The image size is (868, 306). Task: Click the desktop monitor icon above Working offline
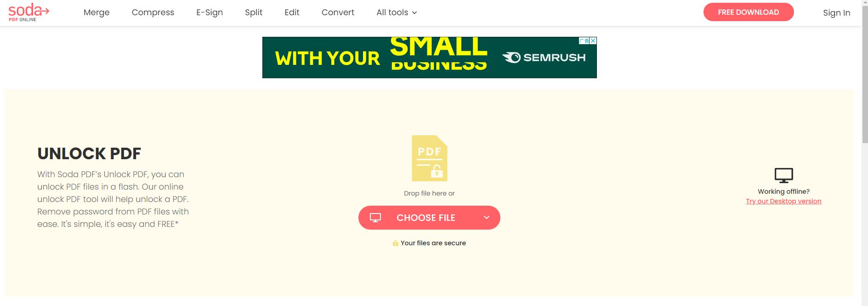[x=783, y=175]
